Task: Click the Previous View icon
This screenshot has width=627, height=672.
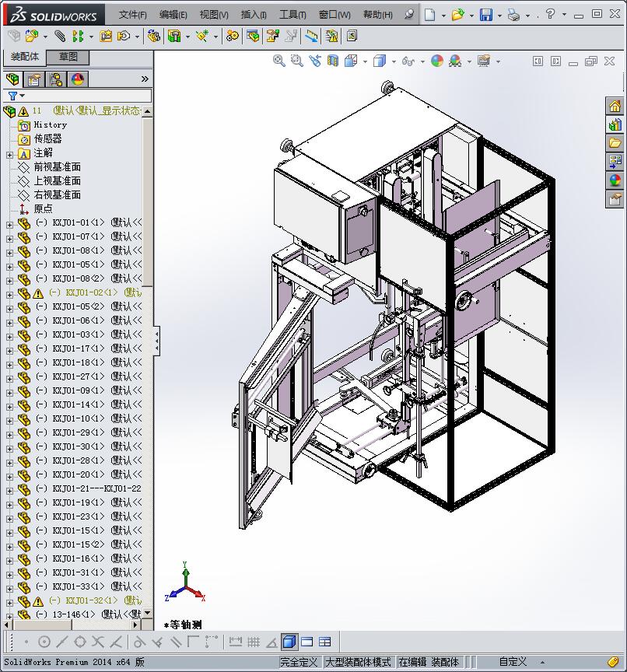Action: (x=315, y=61)
